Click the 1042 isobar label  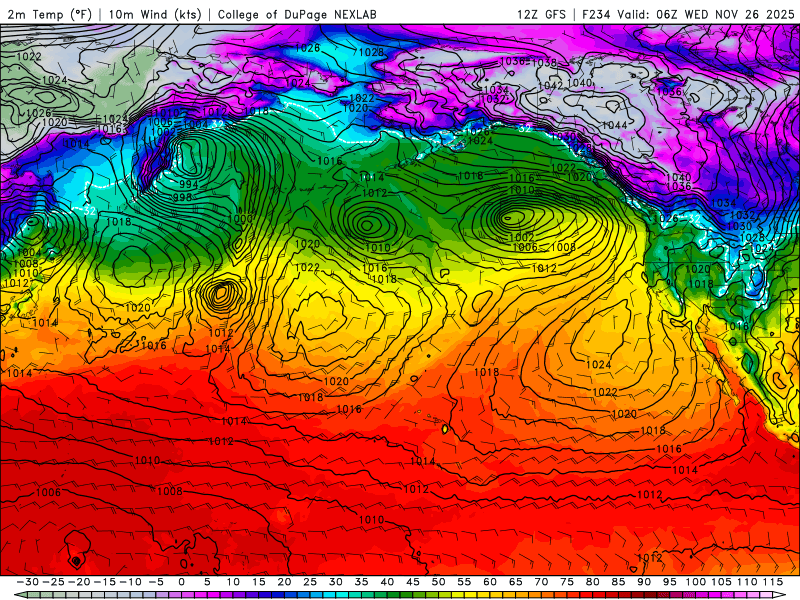coord(551,86)
